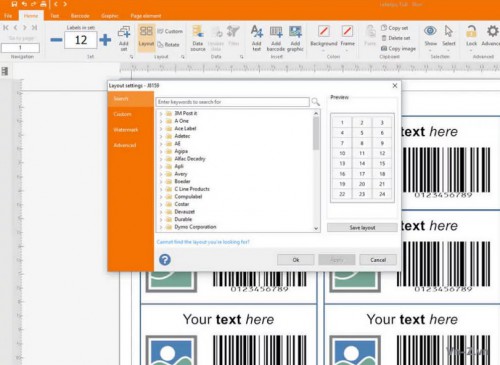
Task: Select the Compulabel tree item
Action: click(x=188, y=197)
